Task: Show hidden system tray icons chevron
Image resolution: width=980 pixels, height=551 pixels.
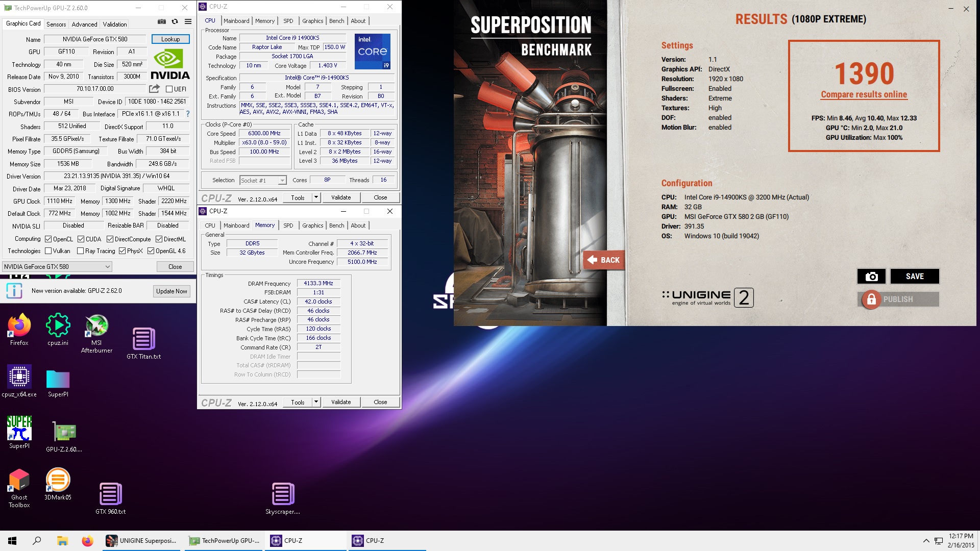Action: tap(926, 541)
